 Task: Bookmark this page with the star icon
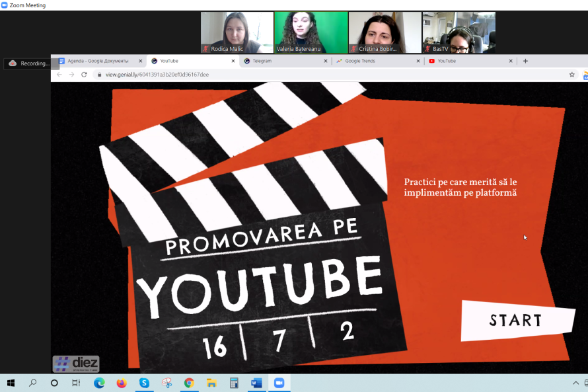(x=571, y=75)
